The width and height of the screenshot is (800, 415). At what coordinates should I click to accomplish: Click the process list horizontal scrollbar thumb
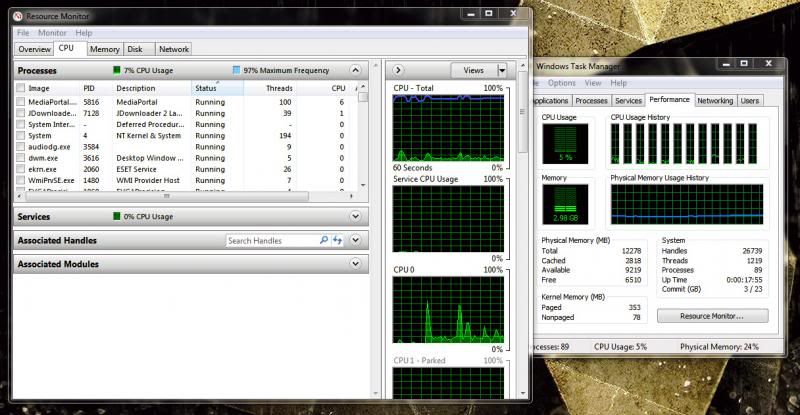[167, 196]
